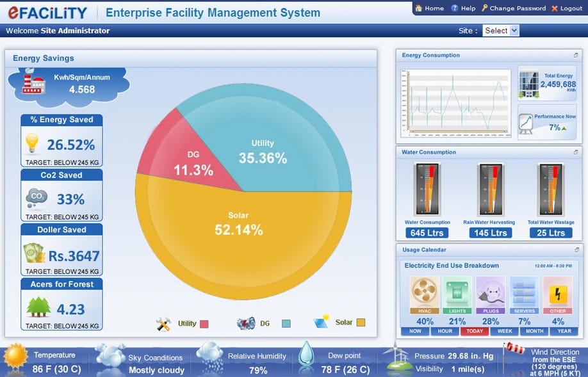
Task: Open the Site select dropdown
Action: pyautogui.click(x=500, y=31)
